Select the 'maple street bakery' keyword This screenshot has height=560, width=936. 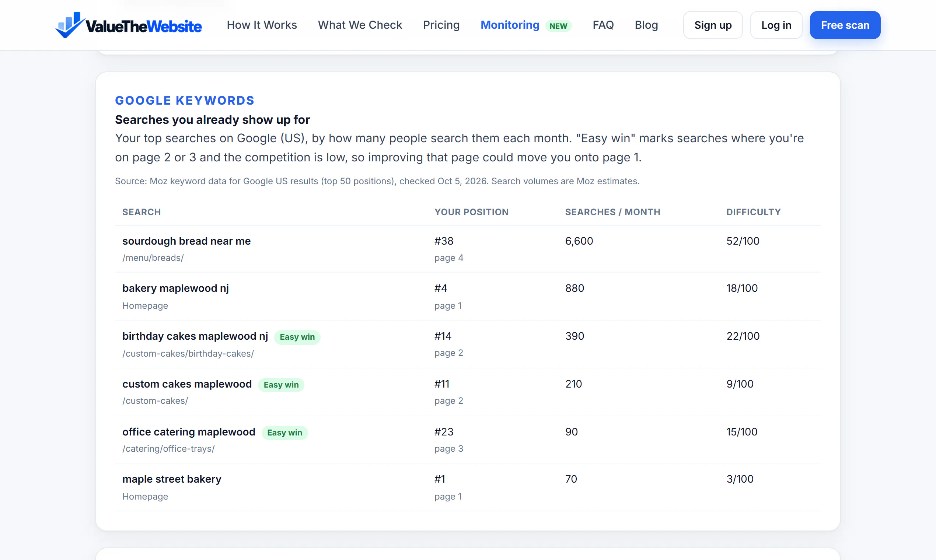tap(172, 479)
